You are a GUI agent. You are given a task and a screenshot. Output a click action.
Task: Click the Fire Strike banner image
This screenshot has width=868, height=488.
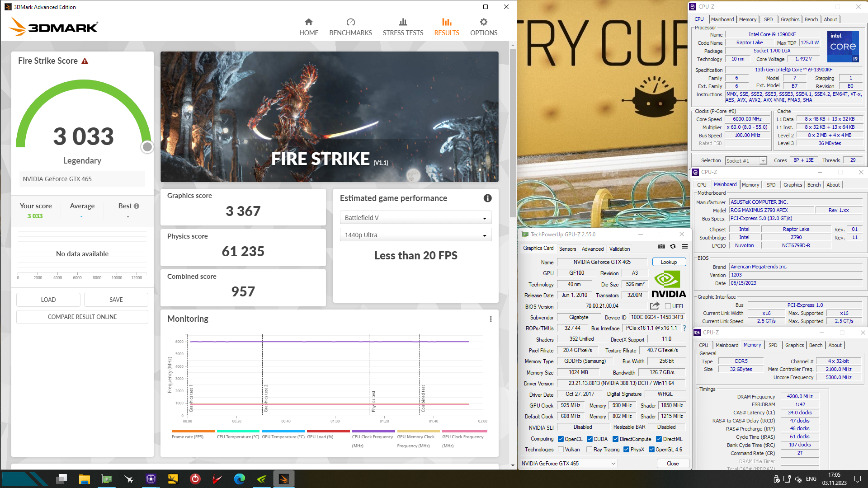tap(330, 117)
